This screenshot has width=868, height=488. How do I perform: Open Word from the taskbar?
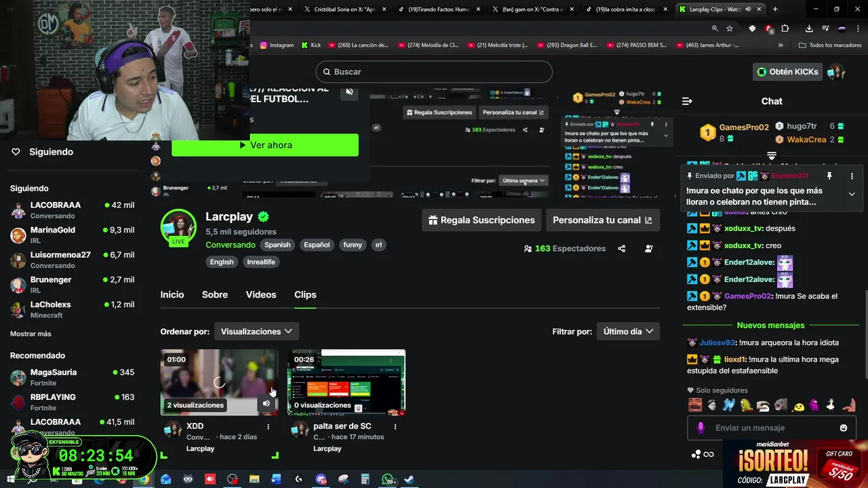pos(276,479)
